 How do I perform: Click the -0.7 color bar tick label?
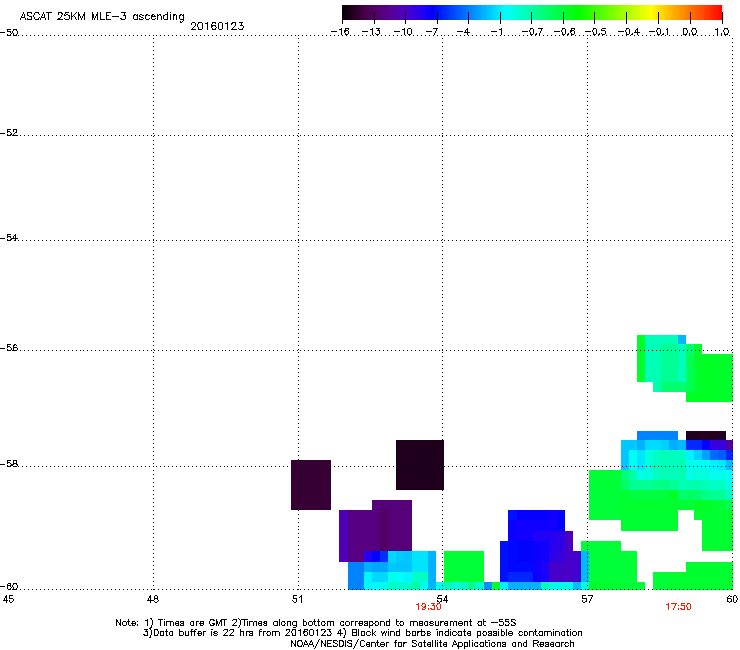coord(532,32)
